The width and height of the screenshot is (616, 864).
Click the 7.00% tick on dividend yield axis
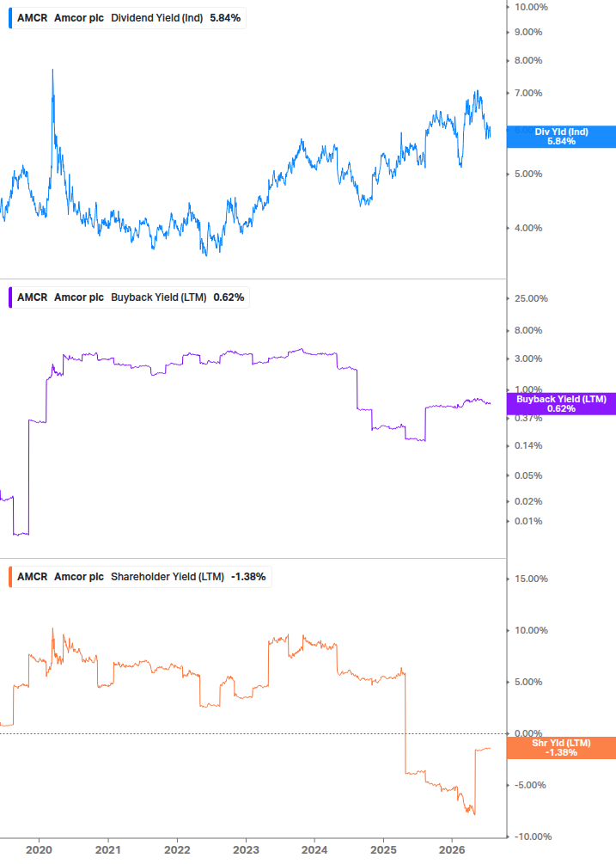(x=528, y=93)
